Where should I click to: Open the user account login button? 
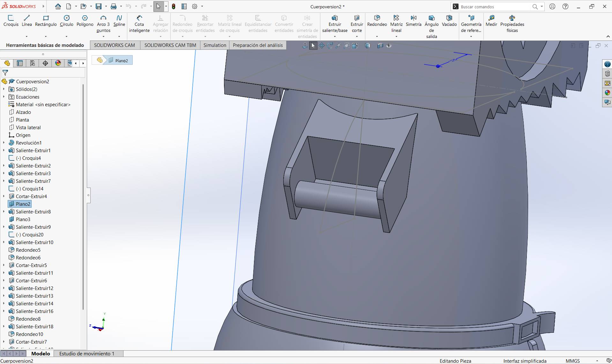(552, 6)
